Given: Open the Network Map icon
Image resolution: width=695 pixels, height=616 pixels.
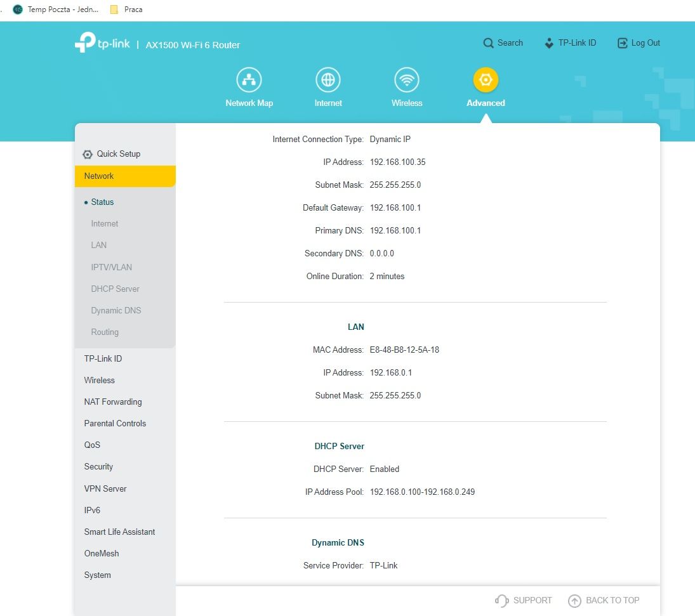Looking at the screenshot, I should tap(249, 80).
